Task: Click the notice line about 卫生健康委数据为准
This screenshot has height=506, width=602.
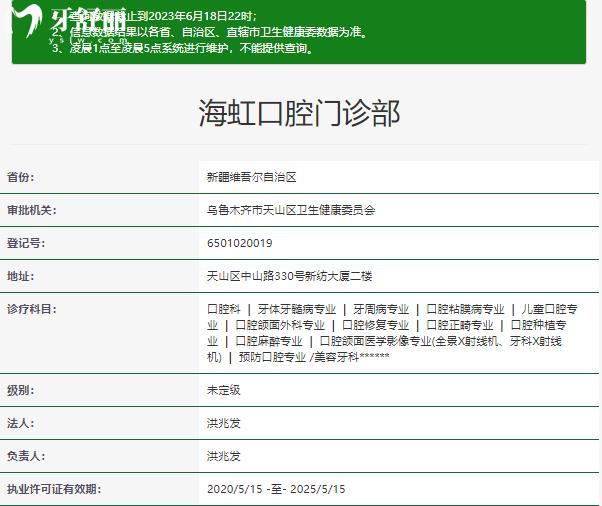Action: tap(210, 32)
